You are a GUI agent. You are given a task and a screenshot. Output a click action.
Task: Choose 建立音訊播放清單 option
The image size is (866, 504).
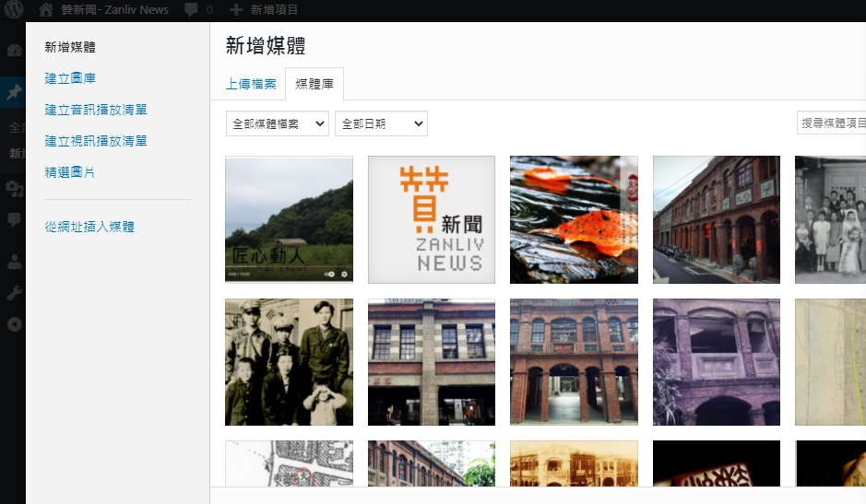pos(96,110)
